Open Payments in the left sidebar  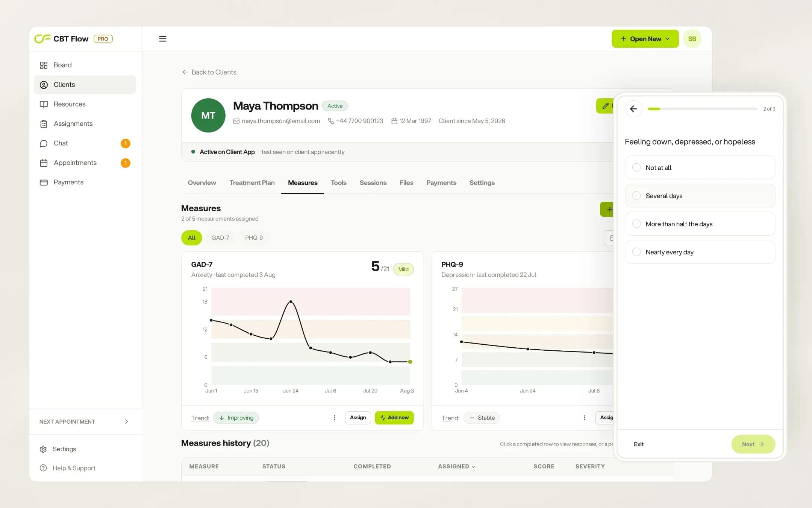[85, 182]
